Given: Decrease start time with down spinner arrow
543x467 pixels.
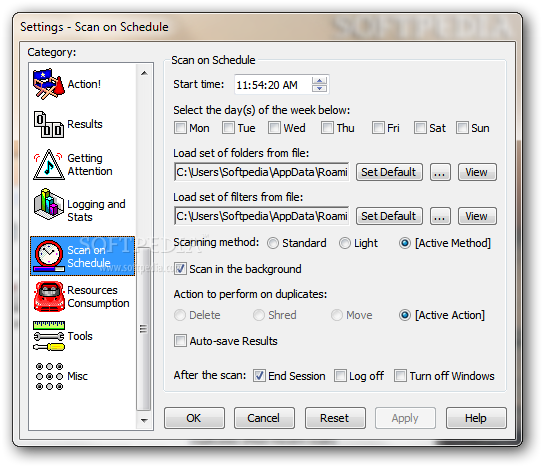Looking at the screenshot, I should pyautogui.click(x=319, y=88).
